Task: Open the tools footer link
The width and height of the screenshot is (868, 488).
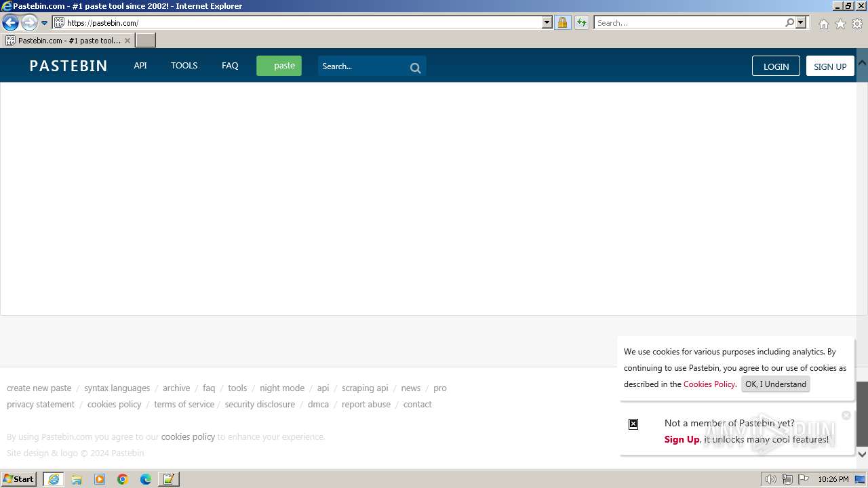Action: click(237, 388)
